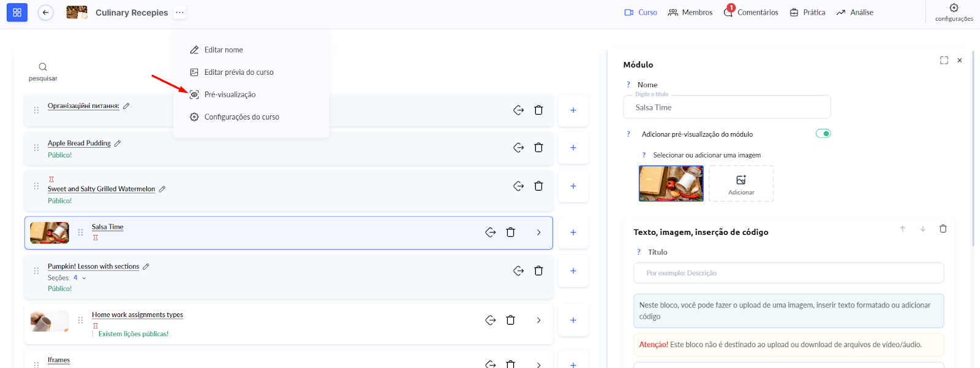This screenshot has height=368, width=980.
Task: Expand Home work assignments types chevron
Action: (x=538, y=320)
